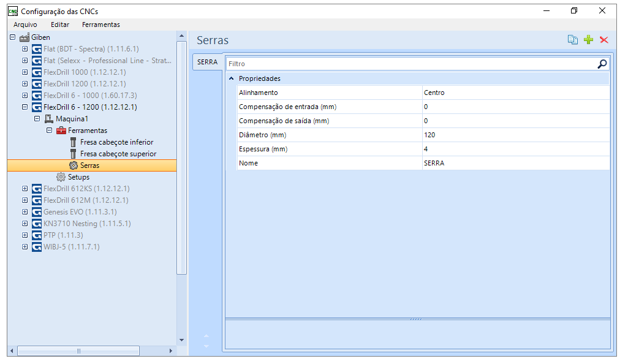Expand Flat (Selexx - Professional Line) node

click(x=25, y=61)
